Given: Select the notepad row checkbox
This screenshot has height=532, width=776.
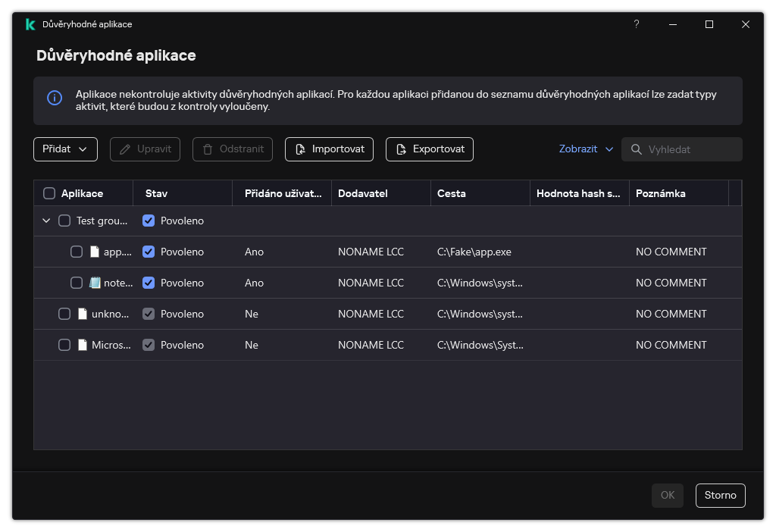Looking at the screenshot, I should 77,283.
